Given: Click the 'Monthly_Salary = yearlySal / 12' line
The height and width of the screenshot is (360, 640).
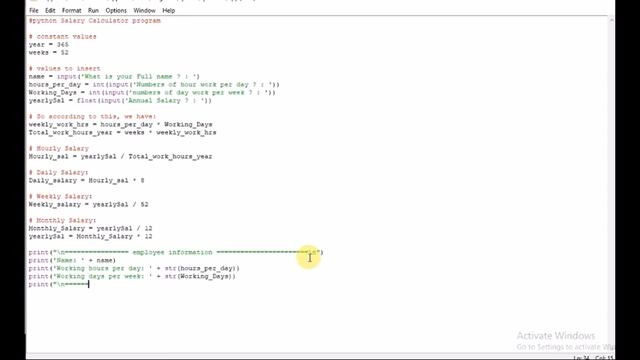Looking at the screenshot, I should click(x=91, y=229).
